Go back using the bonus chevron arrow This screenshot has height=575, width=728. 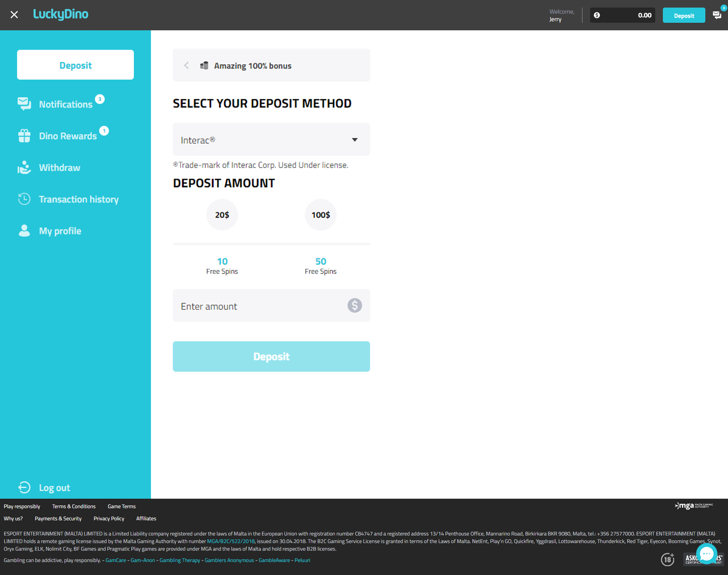click(186, 65)
